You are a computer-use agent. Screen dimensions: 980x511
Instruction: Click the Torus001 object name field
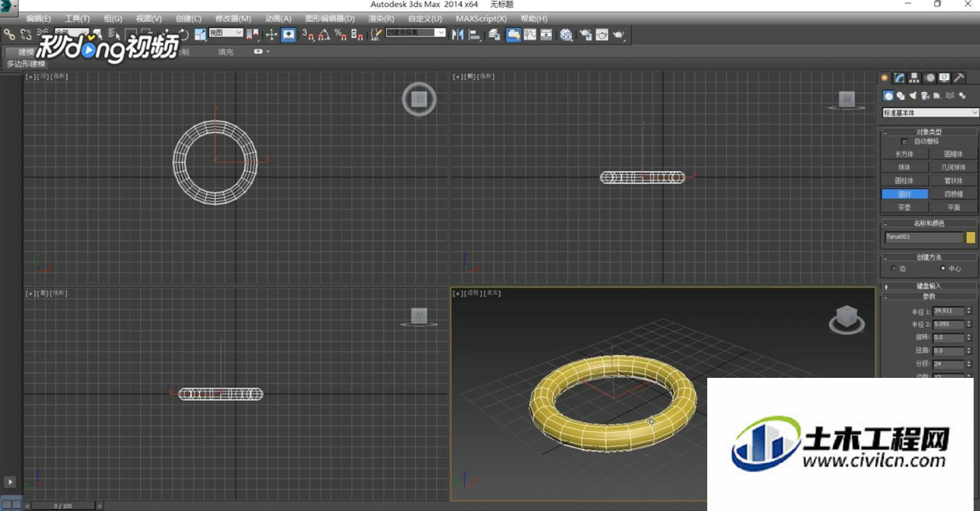pos(924,237)
